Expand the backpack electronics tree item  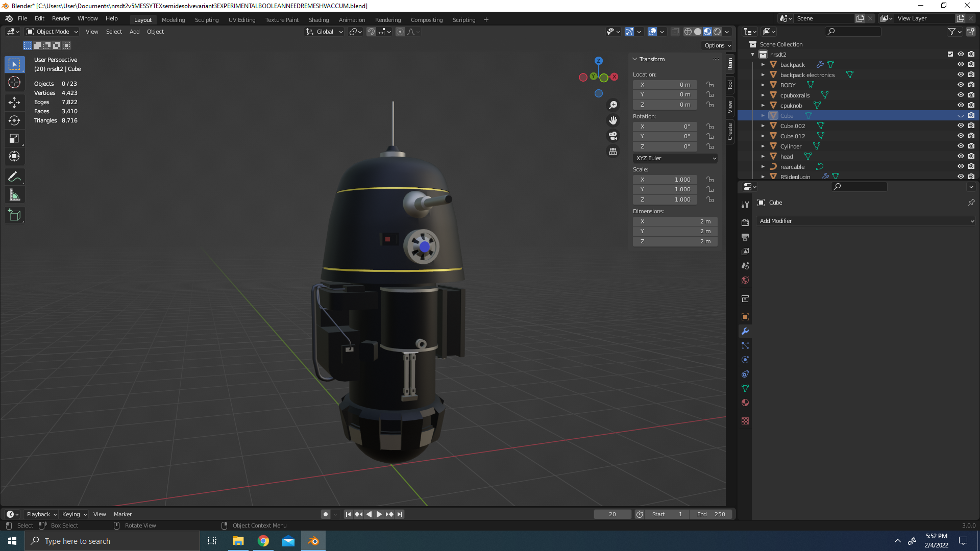pyautogui.click(x=763, y=74)
